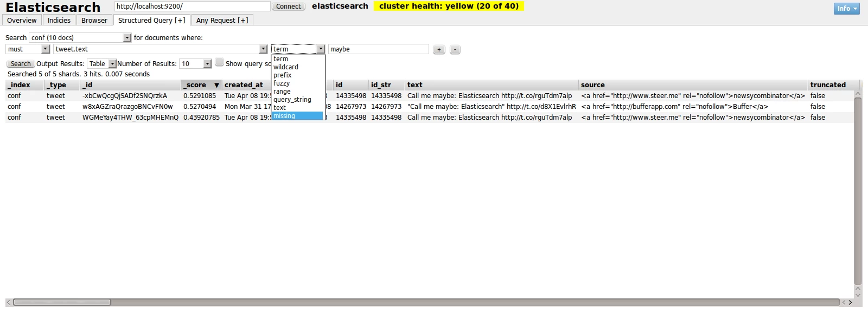Screen dimensions: 868x312
Task: Run the query with Search button
Action: point(21,63)
